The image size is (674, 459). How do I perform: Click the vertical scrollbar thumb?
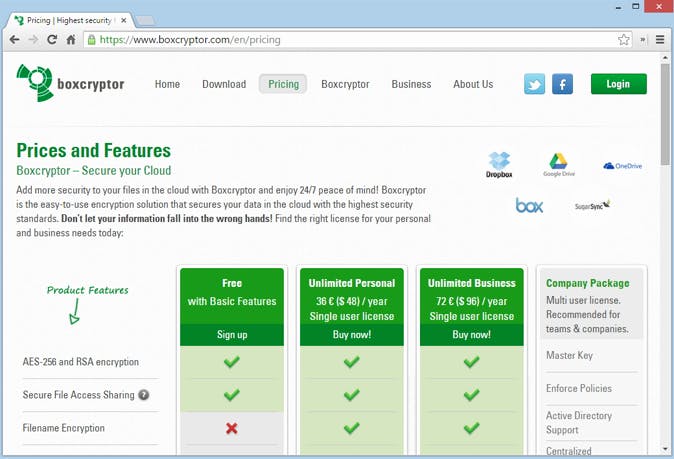[x=665, y=114]
